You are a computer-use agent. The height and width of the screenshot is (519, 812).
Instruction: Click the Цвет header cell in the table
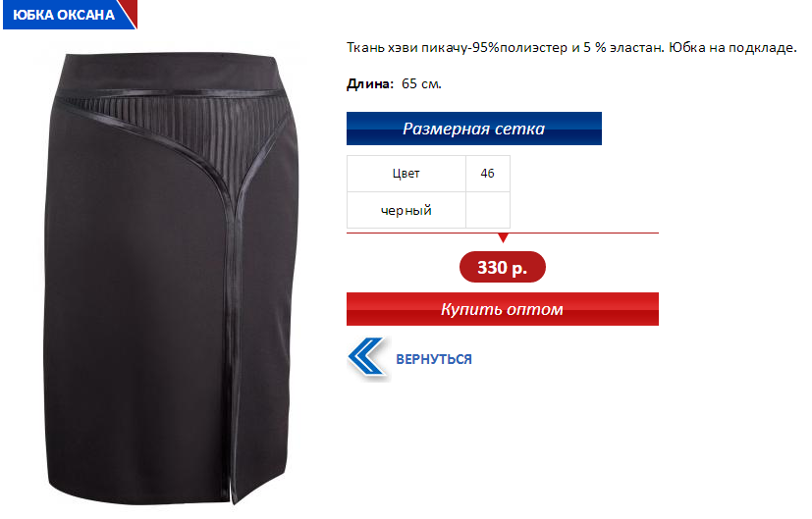click(x=406, y=174)
